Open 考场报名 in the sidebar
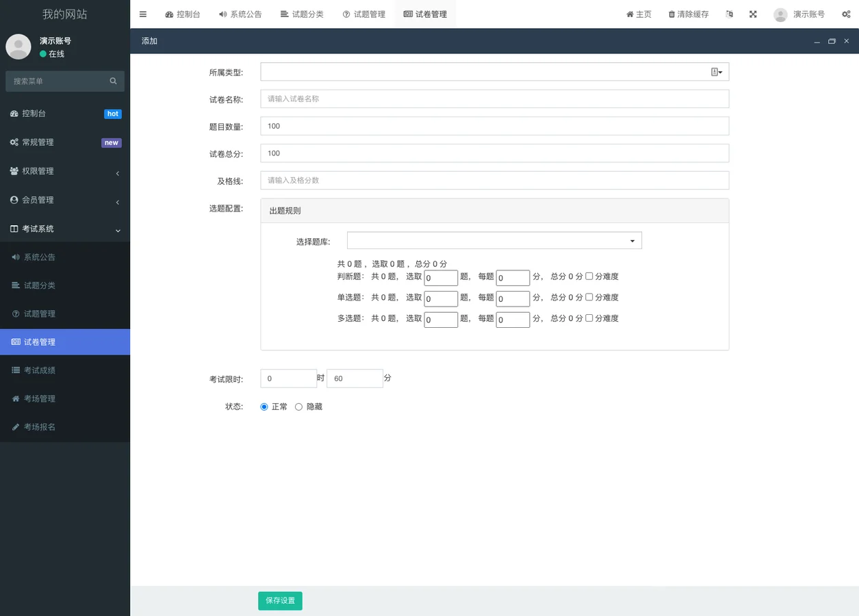The image size is (859, 616). 40,426
